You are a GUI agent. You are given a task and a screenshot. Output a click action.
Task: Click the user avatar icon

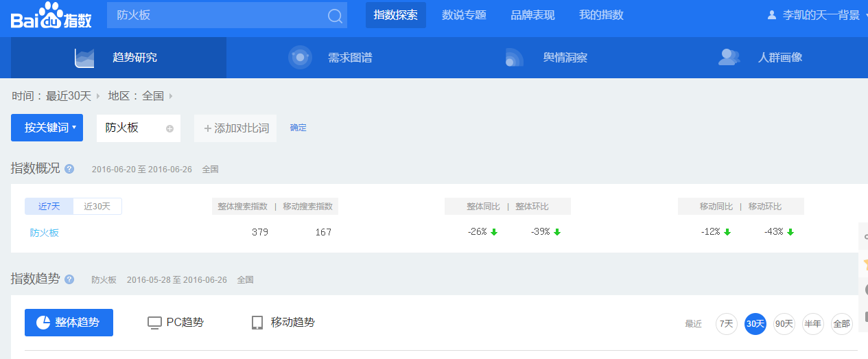pos(772,15)
